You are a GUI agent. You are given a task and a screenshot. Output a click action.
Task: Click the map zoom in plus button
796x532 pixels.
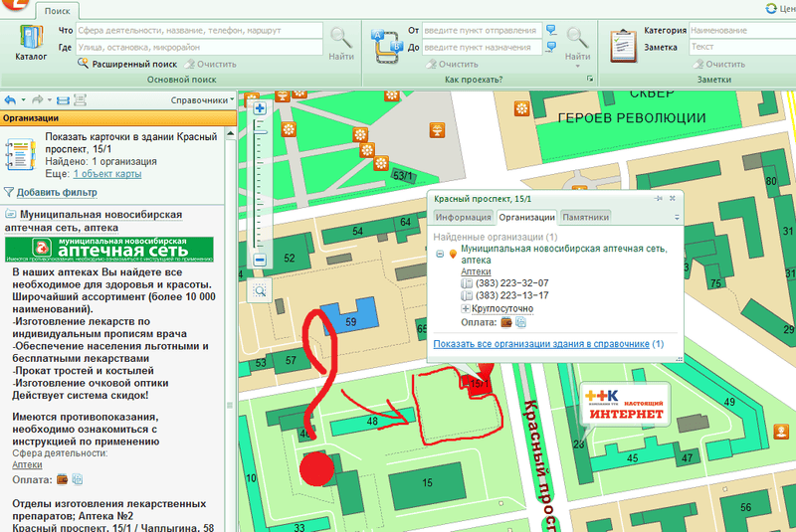pos(260,107)
